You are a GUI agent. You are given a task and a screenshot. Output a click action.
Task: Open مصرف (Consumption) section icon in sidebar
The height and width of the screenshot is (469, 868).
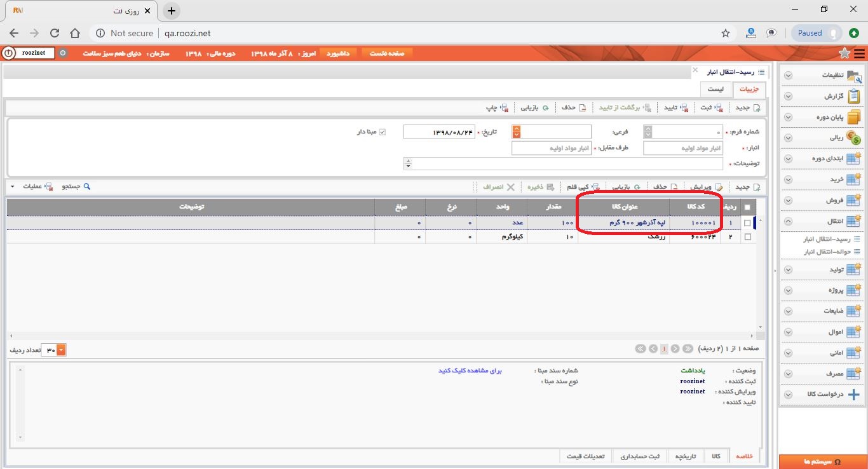(x=853, y=374)
